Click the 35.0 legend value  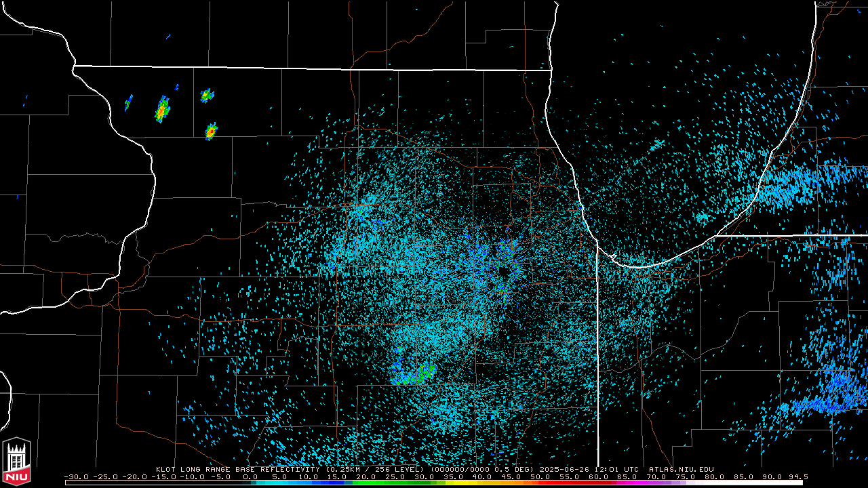pyautogui.click(x=453, y=476)
